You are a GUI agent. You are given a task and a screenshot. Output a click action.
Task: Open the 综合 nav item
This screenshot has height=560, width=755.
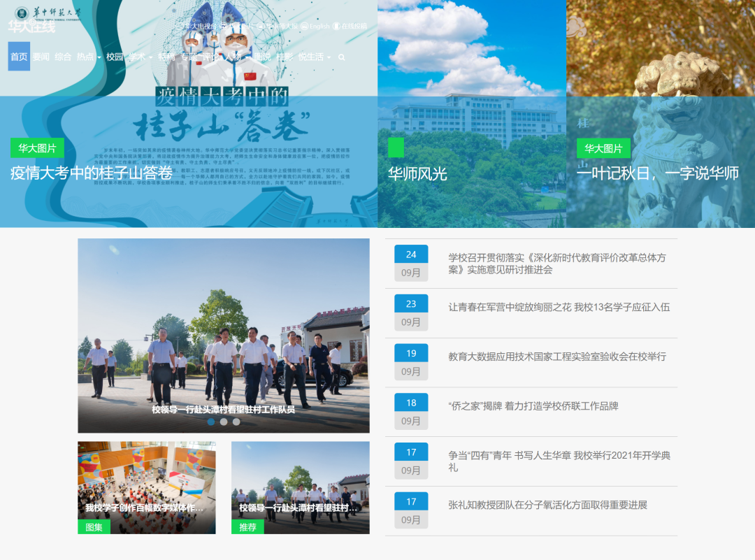click(x=63, y=57)
